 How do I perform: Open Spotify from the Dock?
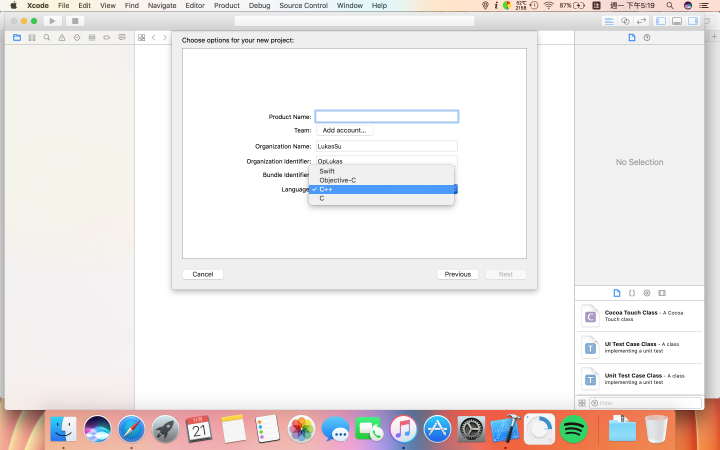pos(573,429)
